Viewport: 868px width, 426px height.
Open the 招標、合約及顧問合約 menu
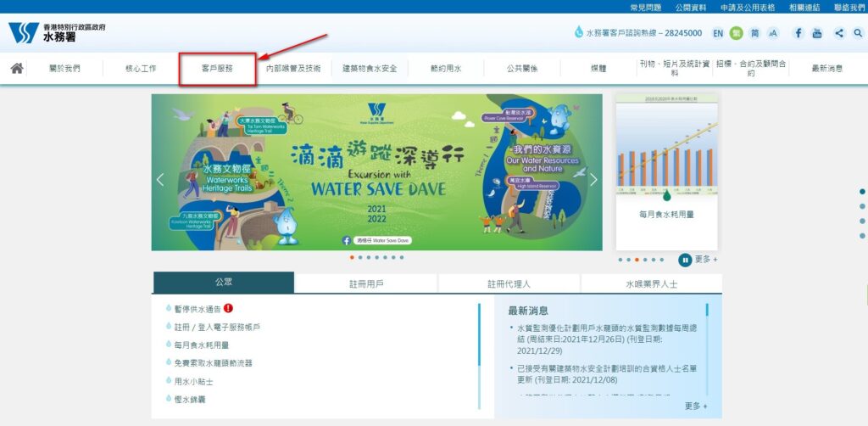751,69
